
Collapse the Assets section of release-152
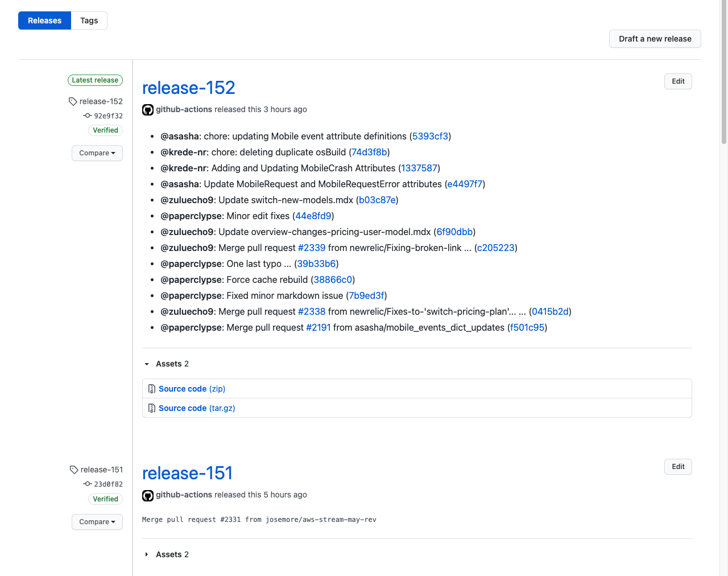coord(166,364)
